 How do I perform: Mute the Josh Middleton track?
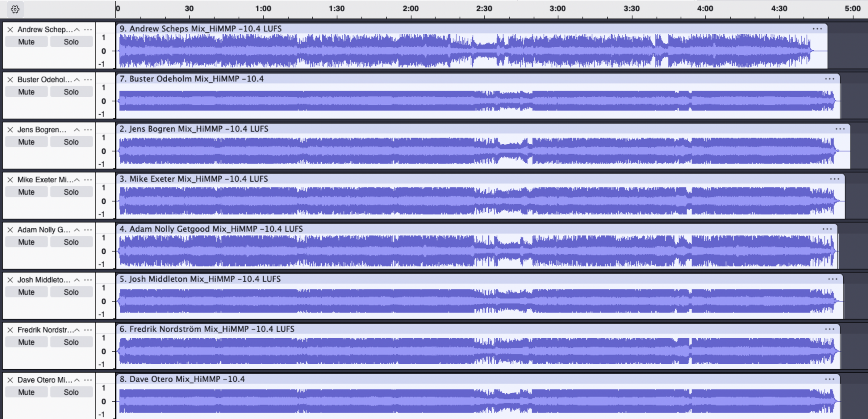(26, 292)
